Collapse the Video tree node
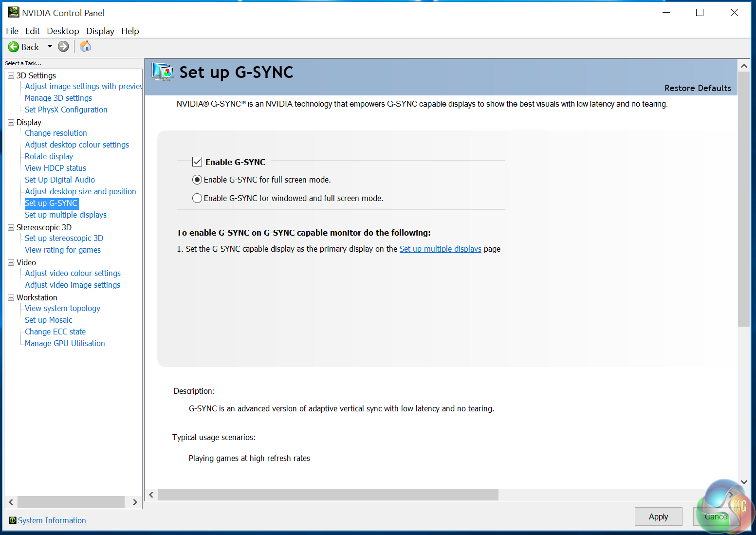Viewport: 756px width, 535px height. click(11, 262)
